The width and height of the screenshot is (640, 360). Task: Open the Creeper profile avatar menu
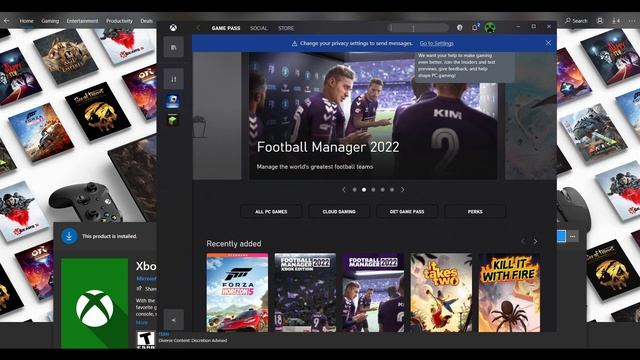click(490, 27)
